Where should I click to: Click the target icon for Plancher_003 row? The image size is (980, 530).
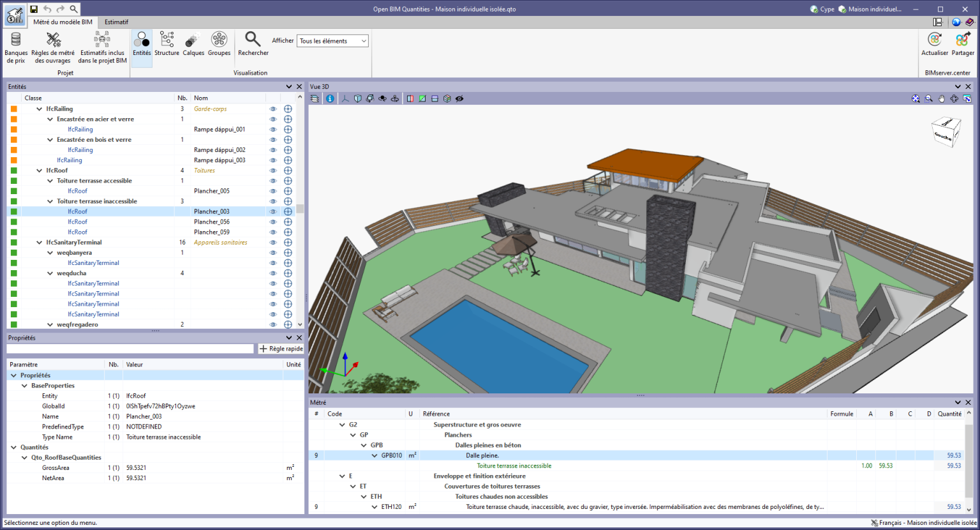288,211
